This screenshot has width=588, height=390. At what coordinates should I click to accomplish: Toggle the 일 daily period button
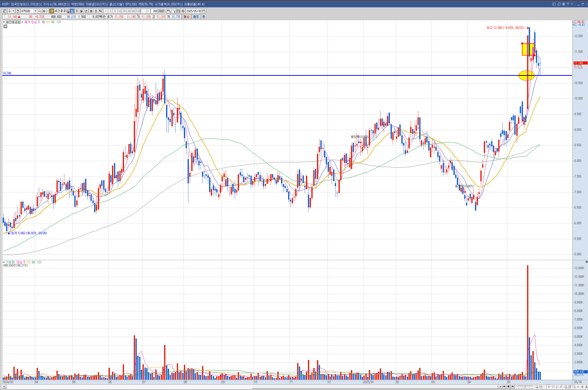point(72,11)
